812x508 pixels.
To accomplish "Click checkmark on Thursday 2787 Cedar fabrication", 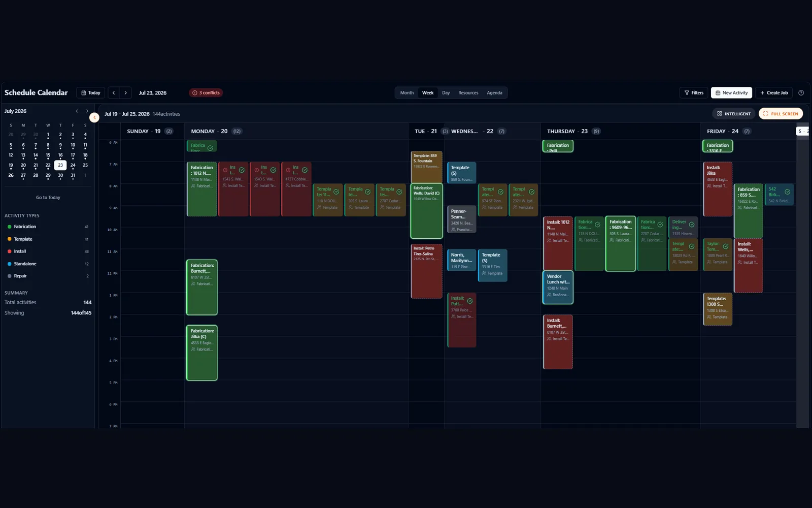I will click(x=660, y=225).
